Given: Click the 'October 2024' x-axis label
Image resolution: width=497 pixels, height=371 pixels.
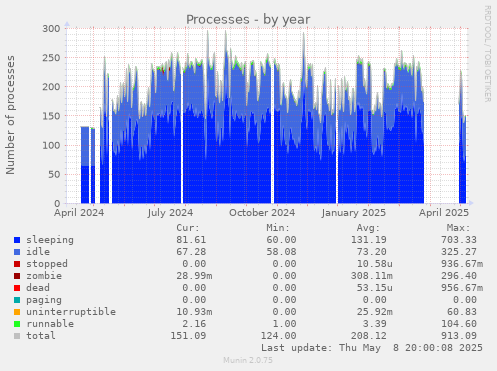Looking at the screenshot, I should (x=262, y=213).
